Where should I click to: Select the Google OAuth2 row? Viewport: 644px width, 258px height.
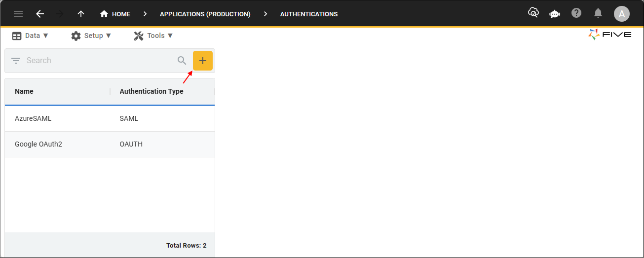[110, 145]
